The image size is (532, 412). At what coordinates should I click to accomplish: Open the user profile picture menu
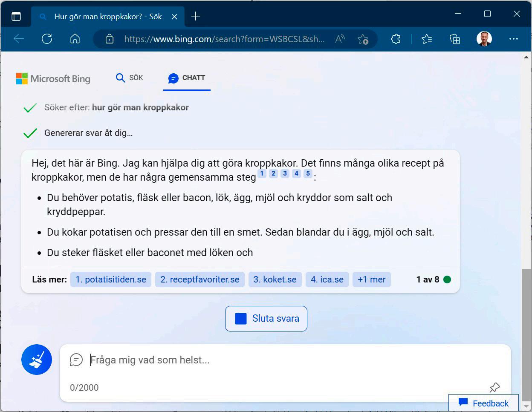tap(484, 39)
